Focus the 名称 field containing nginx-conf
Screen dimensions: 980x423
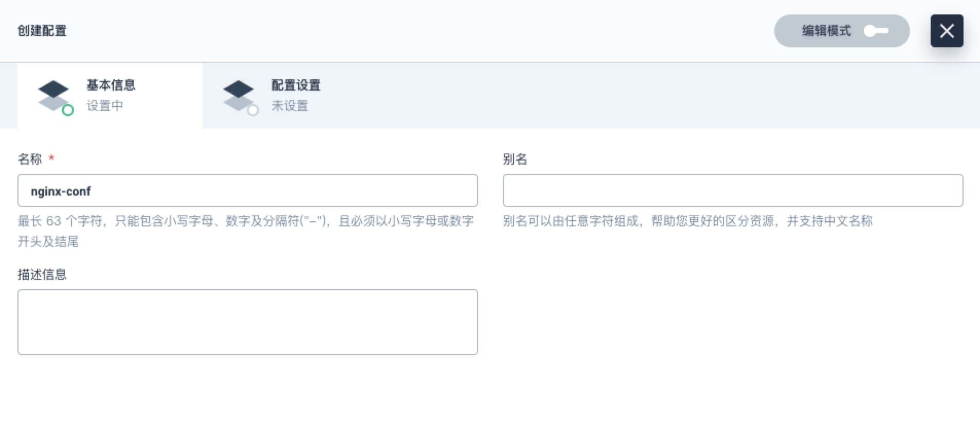pyautogui.click(x=248, y=190)
